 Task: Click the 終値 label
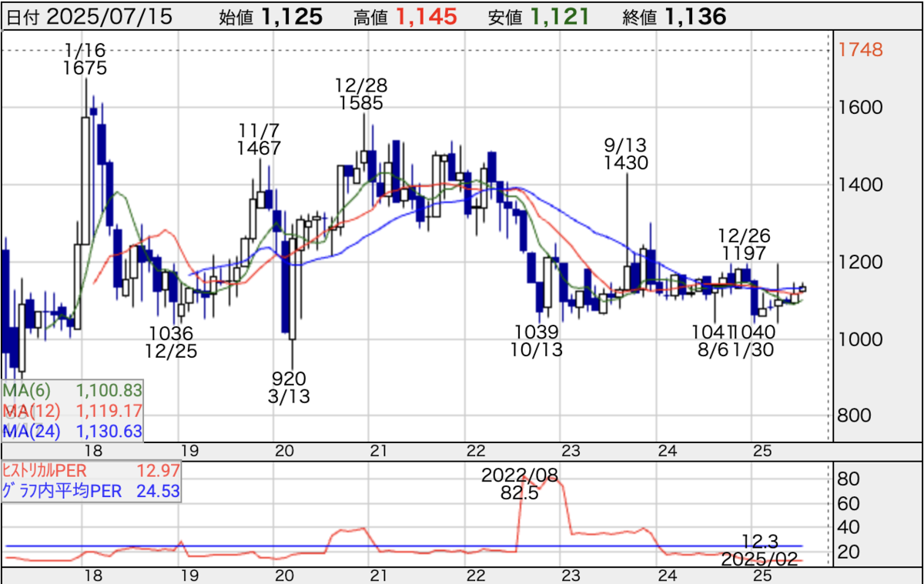tap(641, 18)
